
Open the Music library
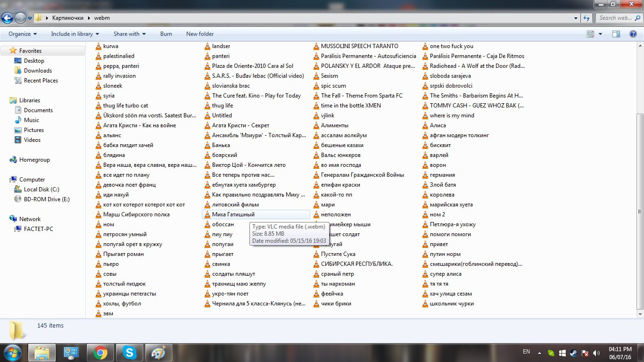(x=32, y=120)
